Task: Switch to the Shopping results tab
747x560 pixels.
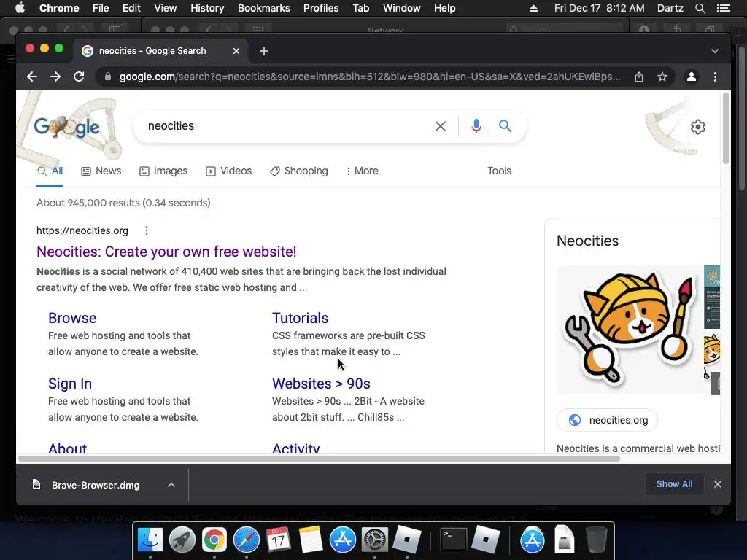Action: pos(298,171)
